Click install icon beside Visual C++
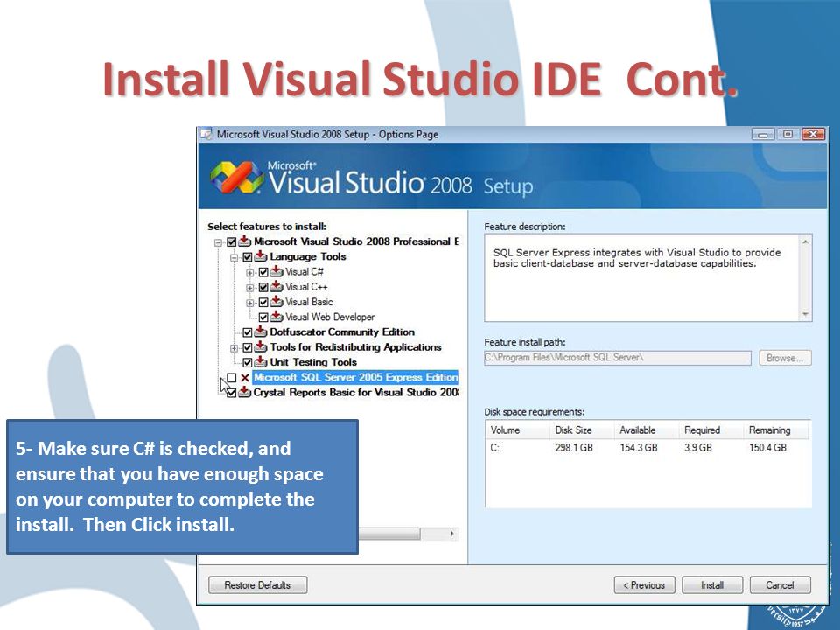The width and height of the screenshot is (840, 630). 276,287
